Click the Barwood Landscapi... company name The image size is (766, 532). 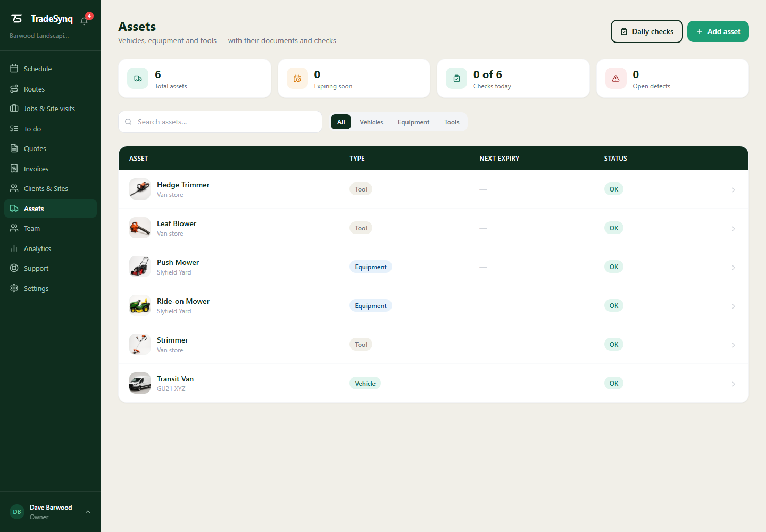click(x=39, y=36)
